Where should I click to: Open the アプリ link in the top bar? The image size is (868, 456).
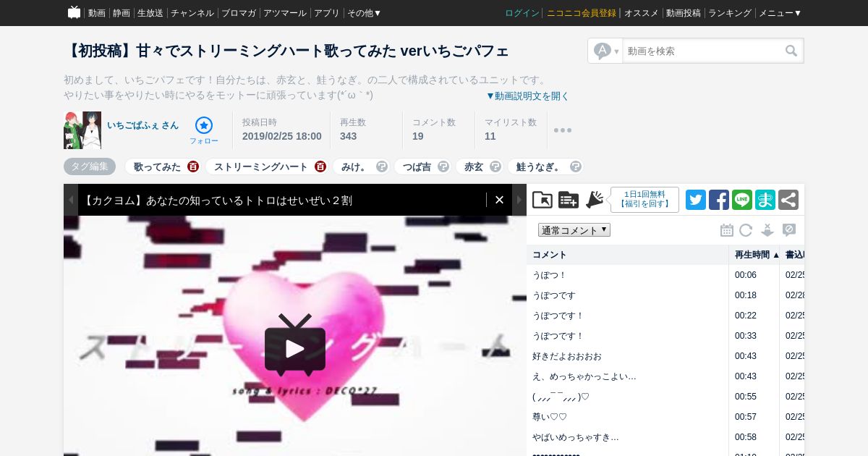(x=327, y=13)
